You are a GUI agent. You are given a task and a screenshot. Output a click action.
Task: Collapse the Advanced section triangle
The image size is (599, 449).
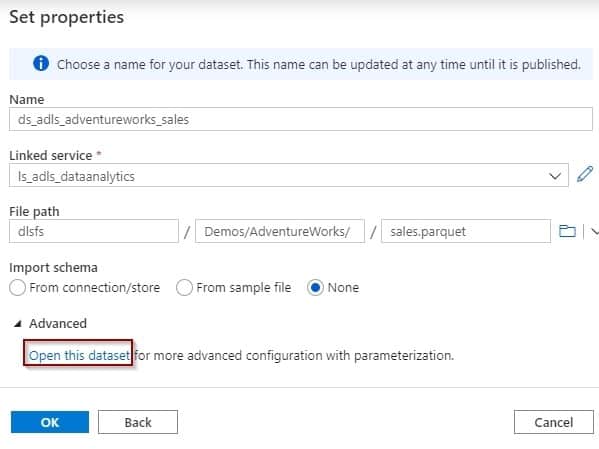(17, 324)
